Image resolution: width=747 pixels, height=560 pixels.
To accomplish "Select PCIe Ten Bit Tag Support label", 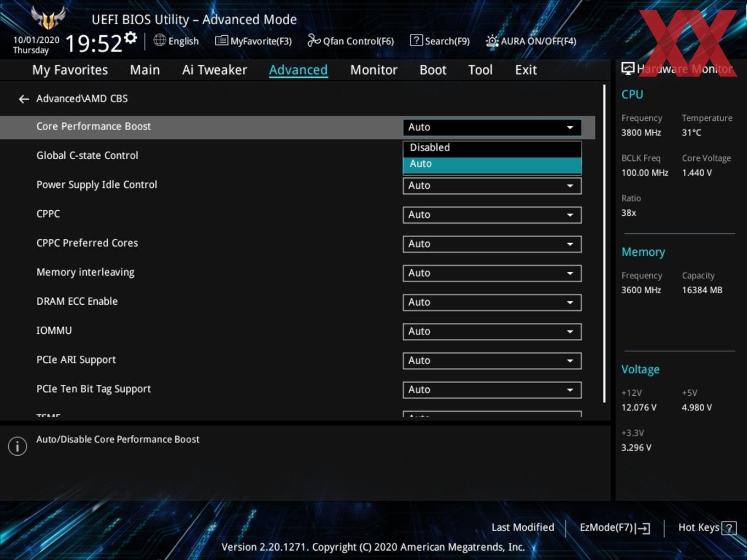I will click(x=93, y=389).
